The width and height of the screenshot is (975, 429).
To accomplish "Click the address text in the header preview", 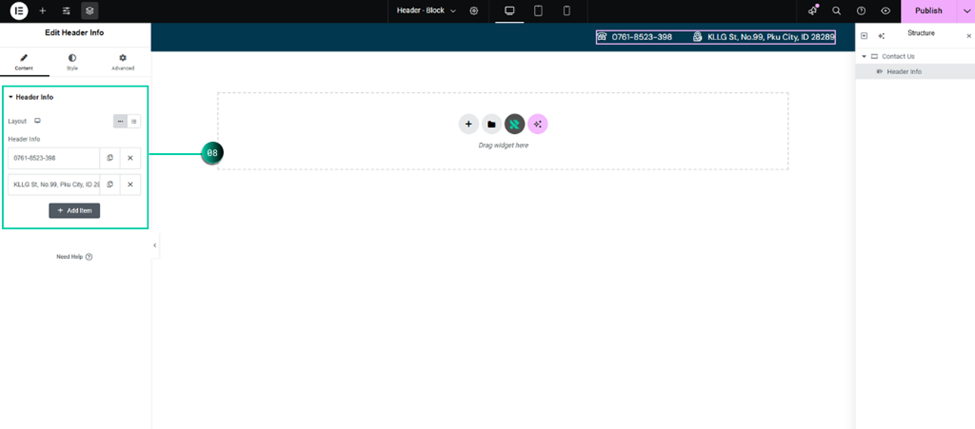I will 771,37.
